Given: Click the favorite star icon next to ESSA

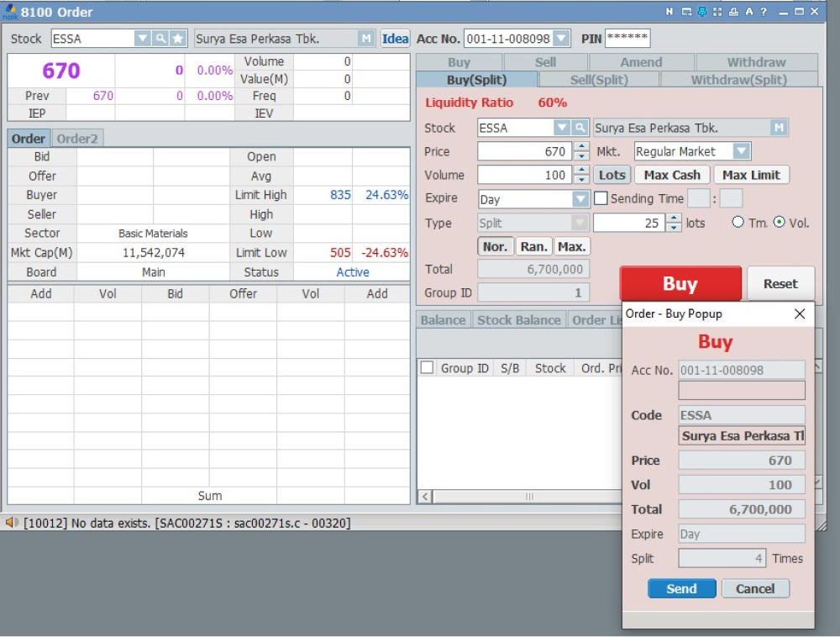Looking at the screenshot, I should [x=177, y=39].
